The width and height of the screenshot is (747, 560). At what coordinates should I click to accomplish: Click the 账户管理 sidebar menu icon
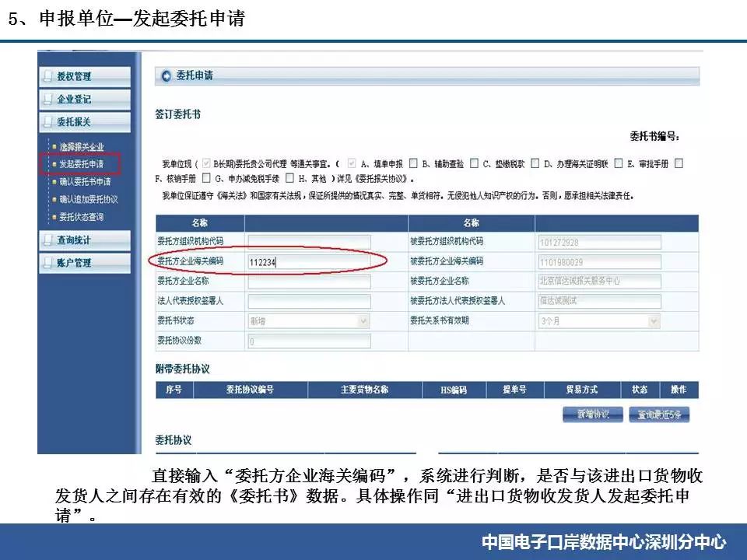pos(49,263)
